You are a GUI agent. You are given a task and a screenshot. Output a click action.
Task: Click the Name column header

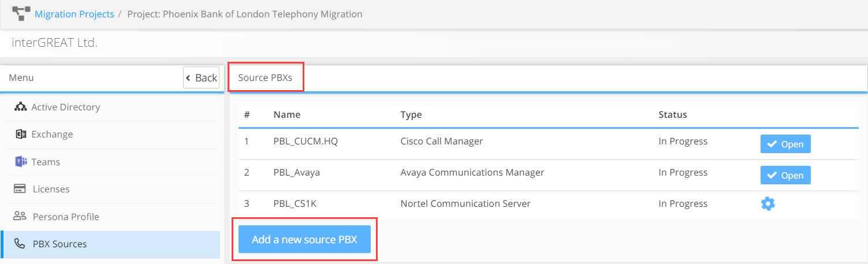click(287, 114)
